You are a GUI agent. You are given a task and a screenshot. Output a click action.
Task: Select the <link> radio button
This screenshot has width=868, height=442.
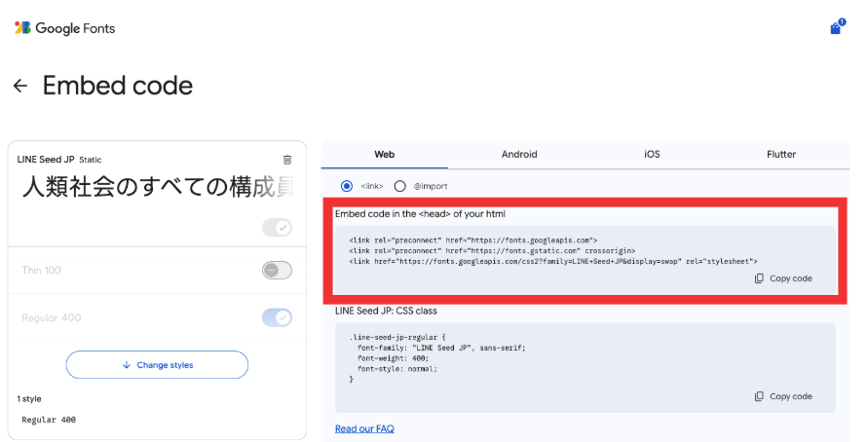tap(347, 186)
